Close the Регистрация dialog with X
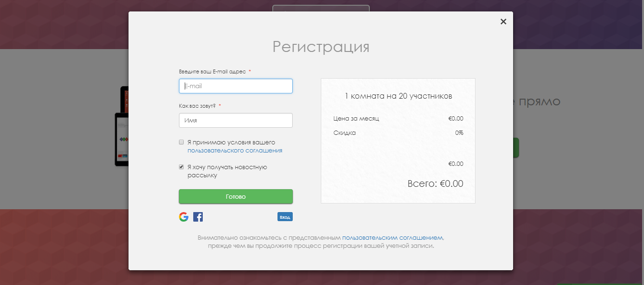 coord(503,21)
